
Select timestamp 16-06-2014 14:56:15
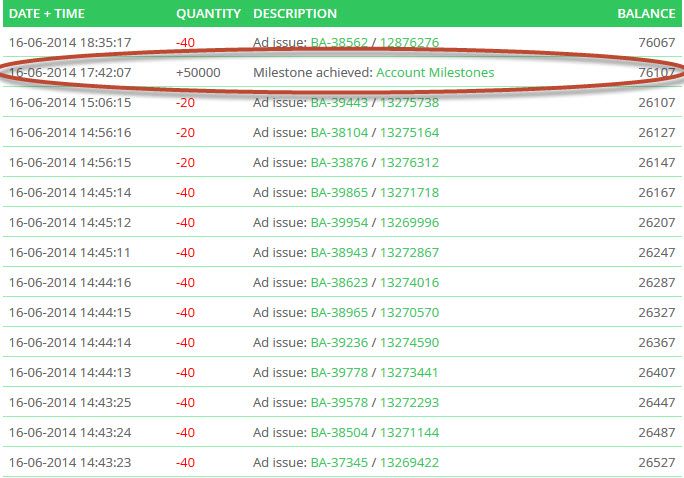(x=70, y=163)
